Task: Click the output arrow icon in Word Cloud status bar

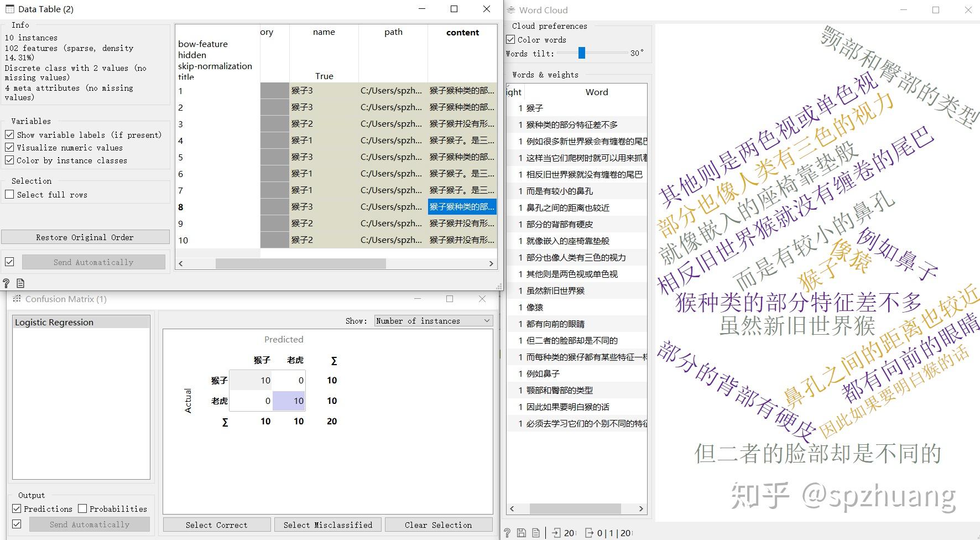Action: (590, 533)
